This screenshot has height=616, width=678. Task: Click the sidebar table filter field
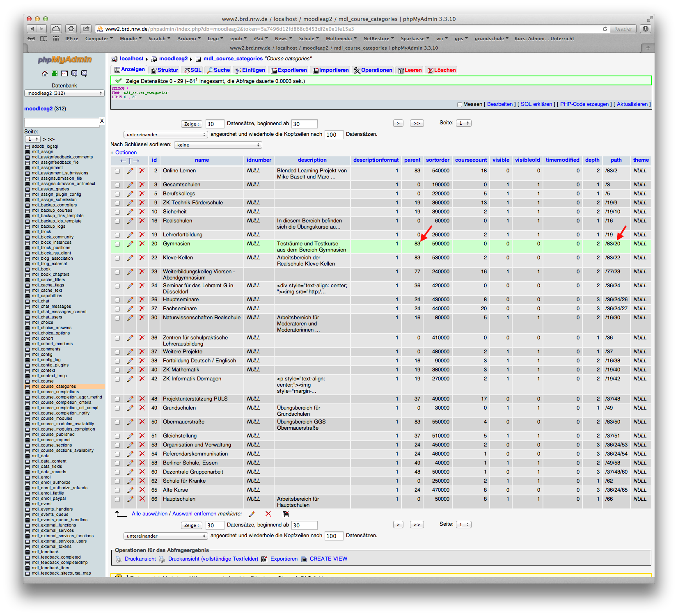[x=62, y=122]
